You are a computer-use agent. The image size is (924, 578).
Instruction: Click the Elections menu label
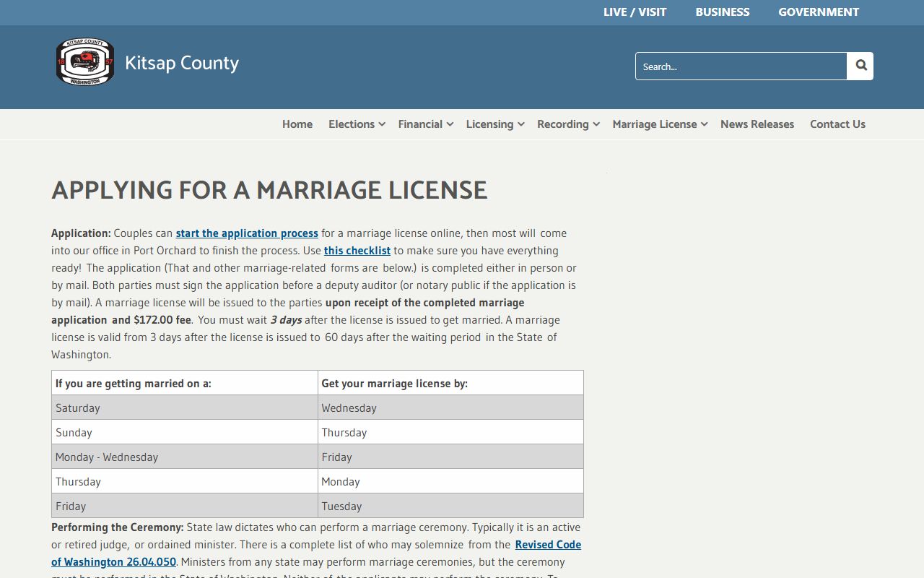click(x=352, y=124)
